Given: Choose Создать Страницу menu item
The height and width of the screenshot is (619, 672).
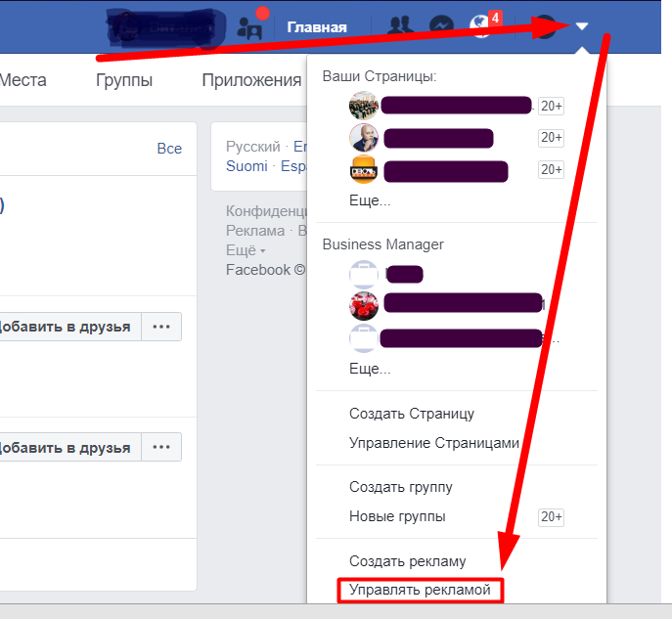Looking at the screenshot, I should (412, 414).
